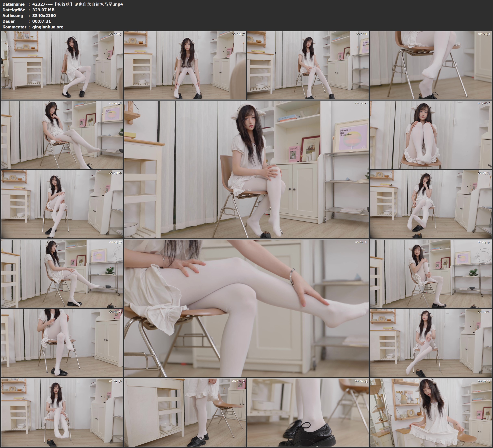Click the thumbnail timestamped 00:00:47
This screenshot has width=493, height=448.
pyautogui.click(x=185, y=65)
